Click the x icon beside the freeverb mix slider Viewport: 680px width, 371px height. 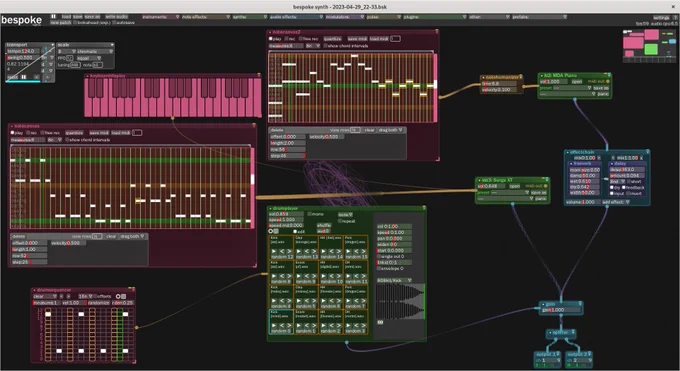click(x=600, y=158)
